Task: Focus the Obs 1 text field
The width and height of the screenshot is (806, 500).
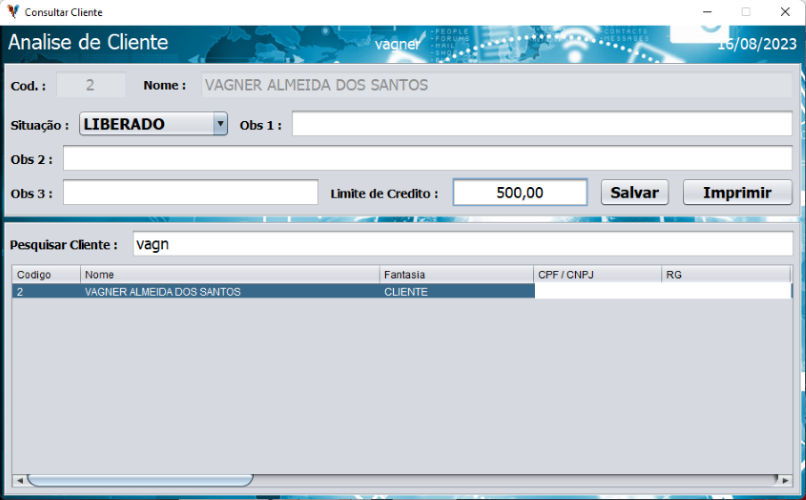Action: pyautogui.click(x=541, y=125)
